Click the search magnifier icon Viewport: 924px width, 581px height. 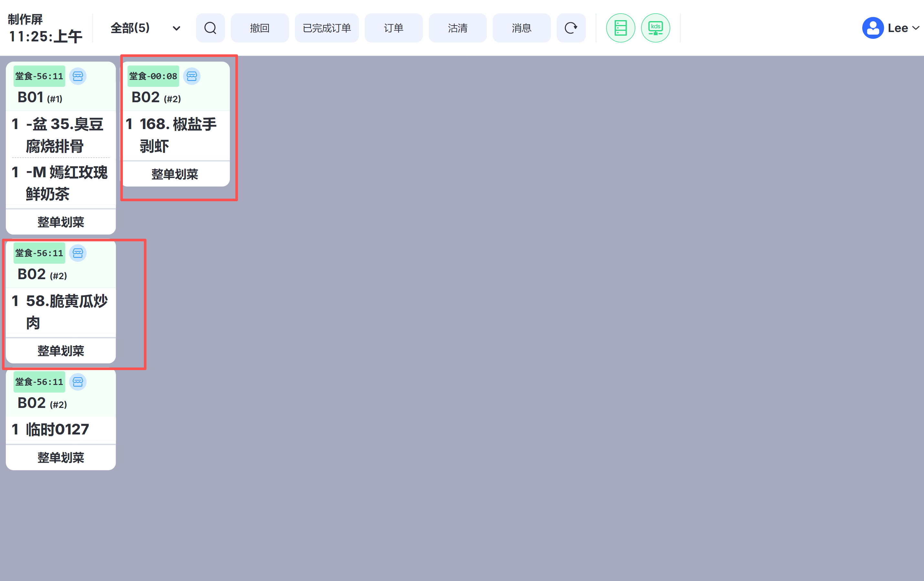[x=210, y=28]
